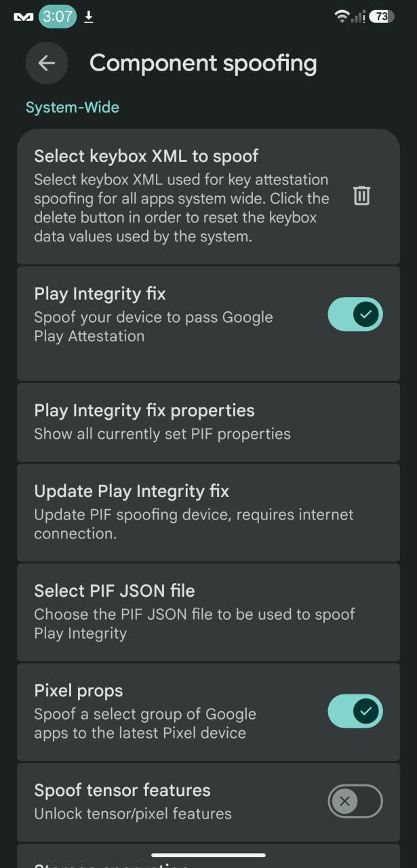Tap the Pixel props setting description

(145, 724)
